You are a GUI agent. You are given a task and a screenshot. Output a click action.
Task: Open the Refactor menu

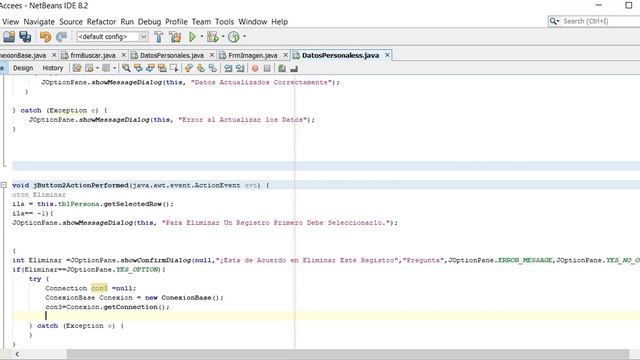101,22
